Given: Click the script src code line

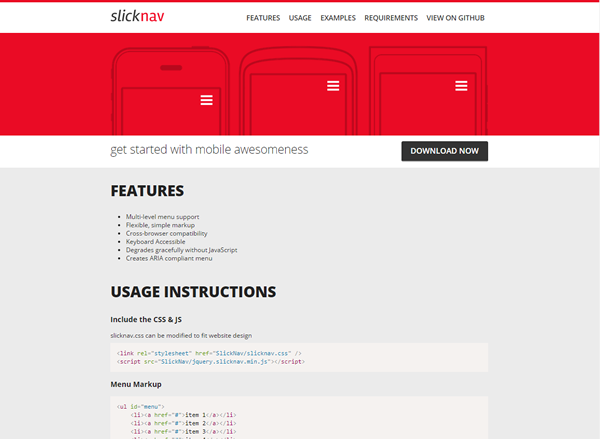Looking at the screenshot, I should point(211,362).
